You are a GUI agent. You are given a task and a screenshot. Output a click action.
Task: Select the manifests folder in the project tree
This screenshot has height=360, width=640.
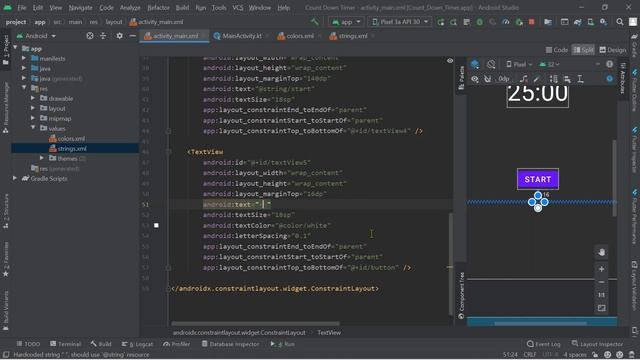tap(52, 58)
